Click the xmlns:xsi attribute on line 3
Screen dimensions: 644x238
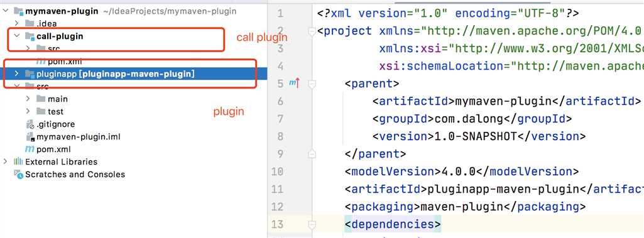click(x=410, y=49)
